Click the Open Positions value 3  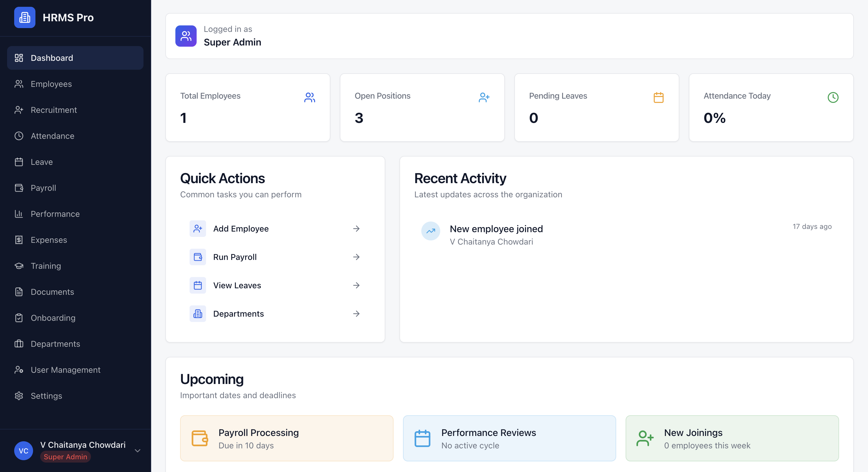coord(359,118)
